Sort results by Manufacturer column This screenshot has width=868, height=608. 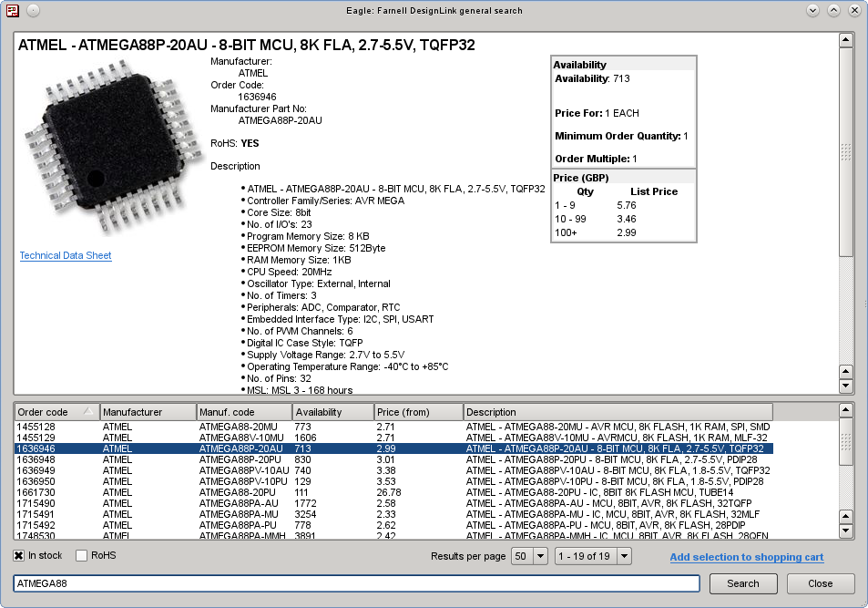point(148,412)
